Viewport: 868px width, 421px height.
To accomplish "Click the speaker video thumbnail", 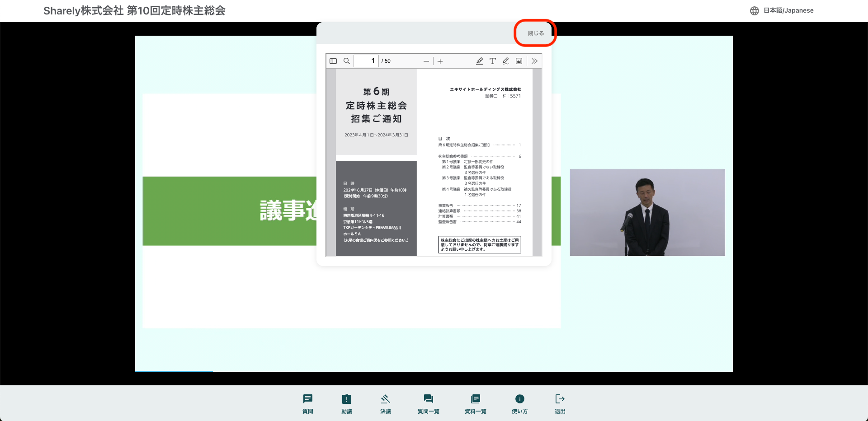I will (x=647, y=212).
